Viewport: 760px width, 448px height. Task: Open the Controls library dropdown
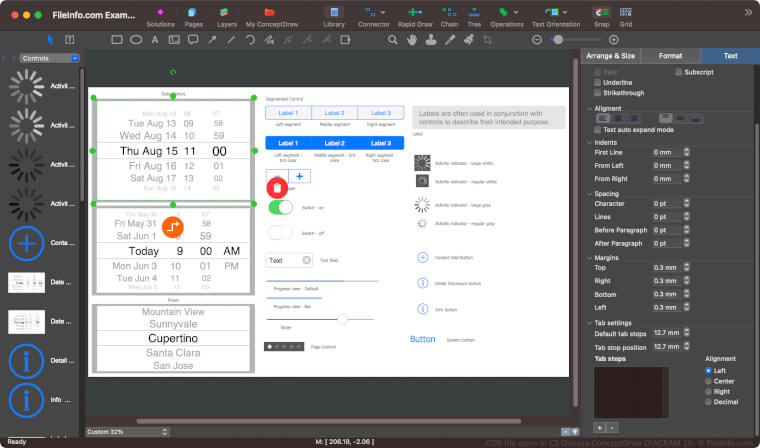48,58
